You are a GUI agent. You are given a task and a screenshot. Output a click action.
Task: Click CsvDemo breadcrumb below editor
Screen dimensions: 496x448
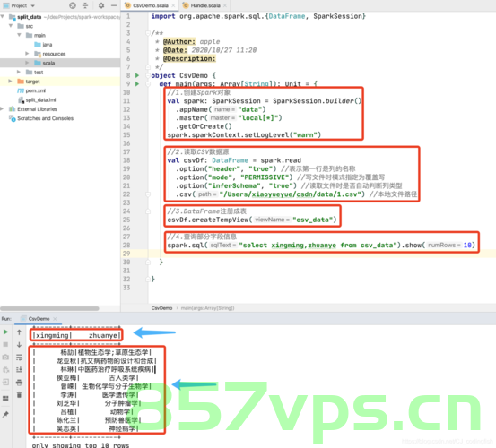161,308
